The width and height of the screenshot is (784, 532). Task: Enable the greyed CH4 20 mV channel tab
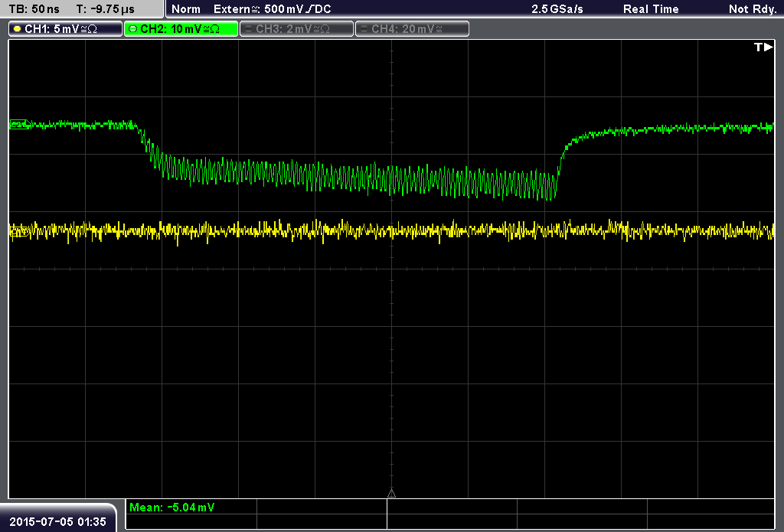point(412,29)
